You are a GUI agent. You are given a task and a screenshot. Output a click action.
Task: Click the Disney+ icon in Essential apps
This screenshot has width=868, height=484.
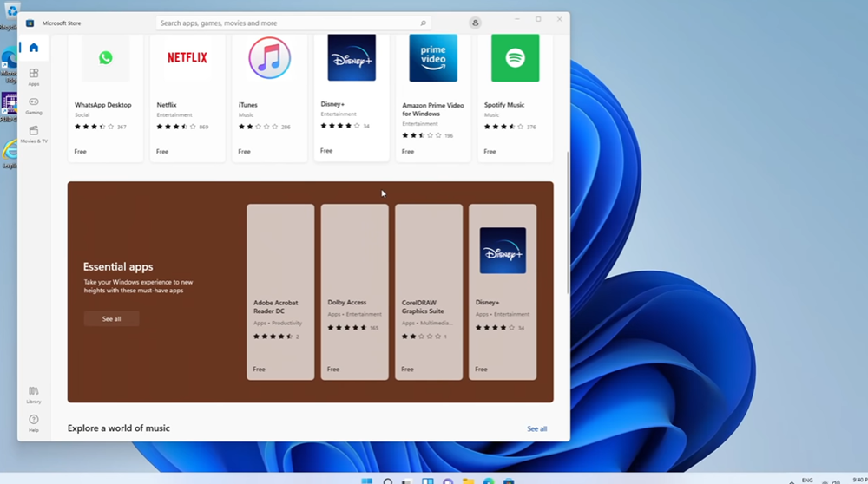point(503,251)
